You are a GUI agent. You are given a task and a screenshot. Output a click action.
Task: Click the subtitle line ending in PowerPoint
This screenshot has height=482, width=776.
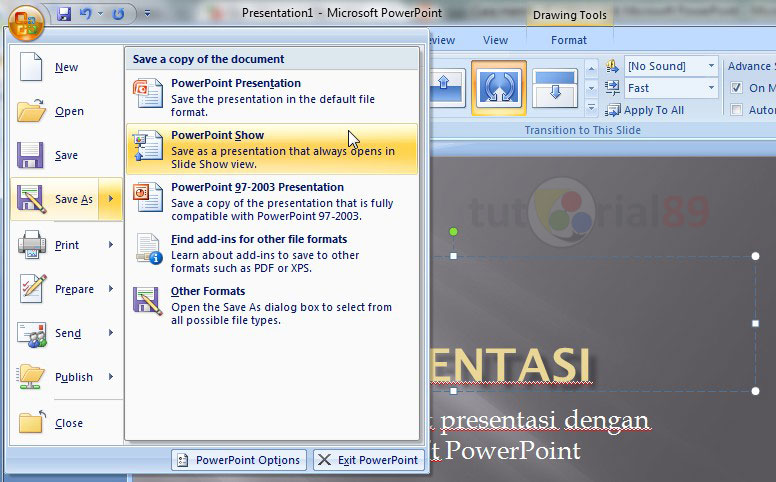[x=505, y=451]
